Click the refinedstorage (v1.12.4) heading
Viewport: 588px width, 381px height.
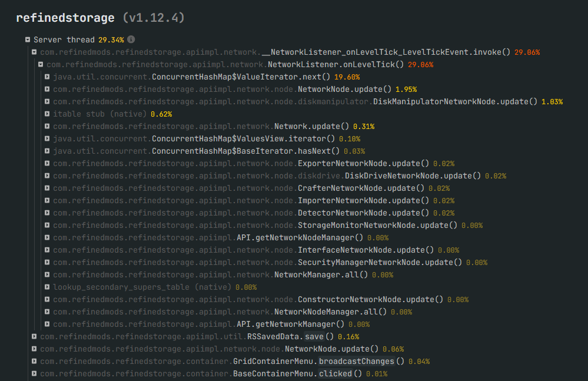point(100,18)
